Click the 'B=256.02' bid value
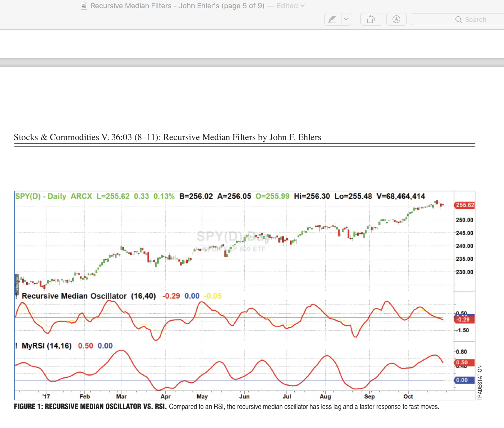 (x=196, y=196)
